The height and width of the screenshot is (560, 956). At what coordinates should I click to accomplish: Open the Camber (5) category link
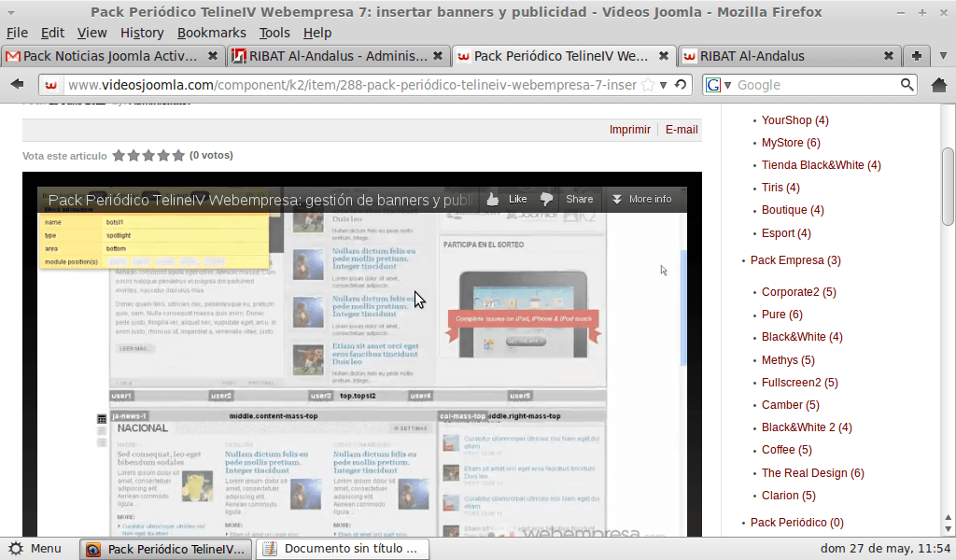(790, 405)
